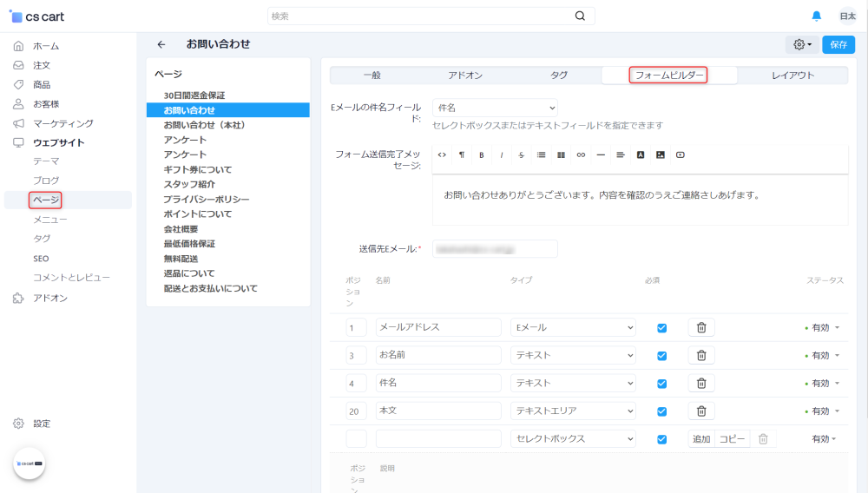Open Eメールの件名フィールド dropdown
The width and height of the screenshot is (868, 493).
[x=495, y=108]
